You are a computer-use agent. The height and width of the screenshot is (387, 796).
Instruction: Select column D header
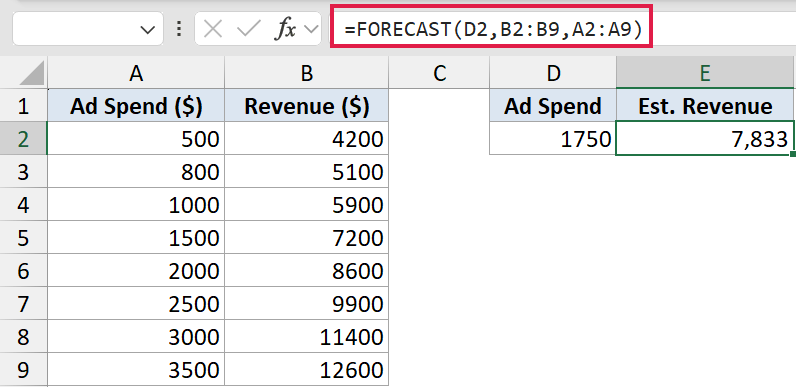(x=553, y=73)
